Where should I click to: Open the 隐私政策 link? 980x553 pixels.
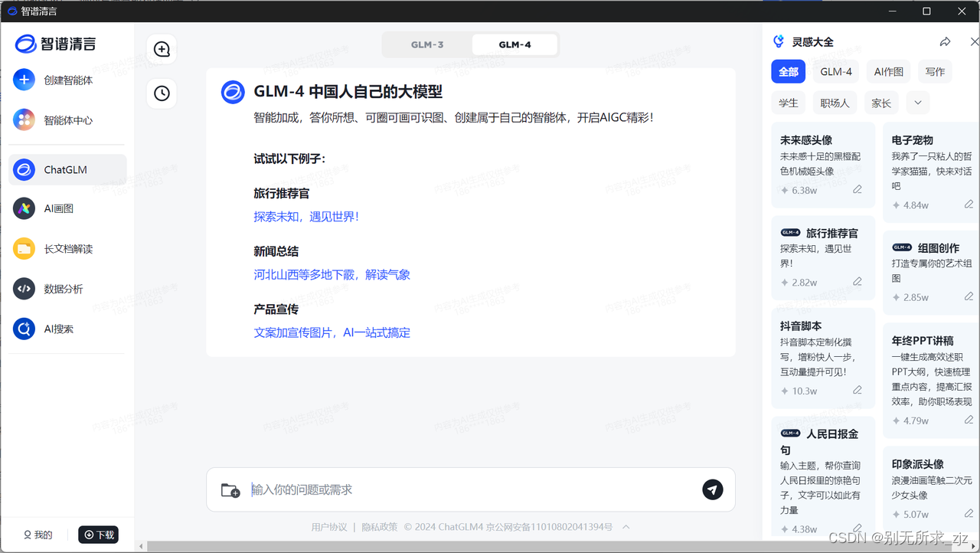coord(380,527)
